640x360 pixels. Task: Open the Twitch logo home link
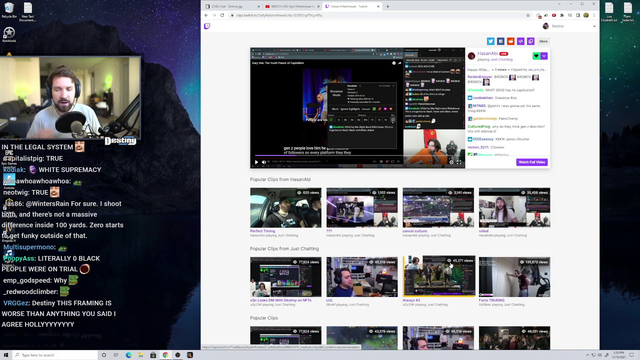click(207, 26)
